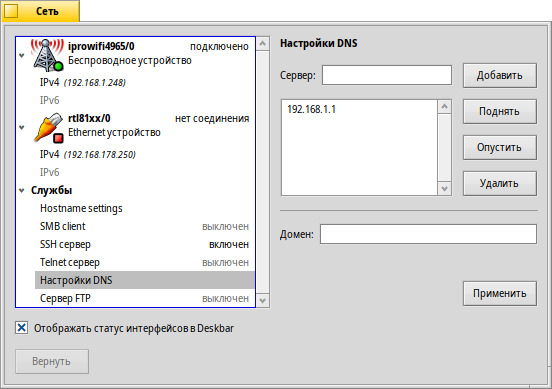Focus the Сервер input field

387,75
